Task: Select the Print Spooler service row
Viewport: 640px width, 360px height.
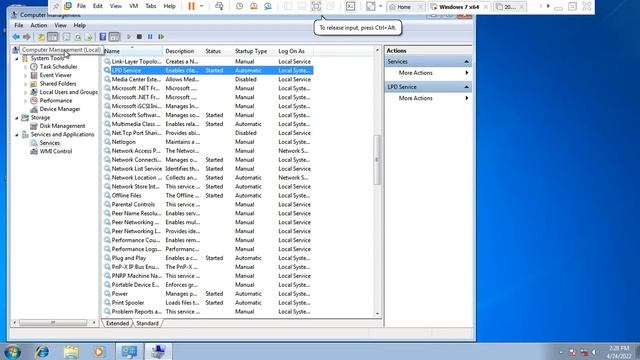Action: (x=208, y=303)
